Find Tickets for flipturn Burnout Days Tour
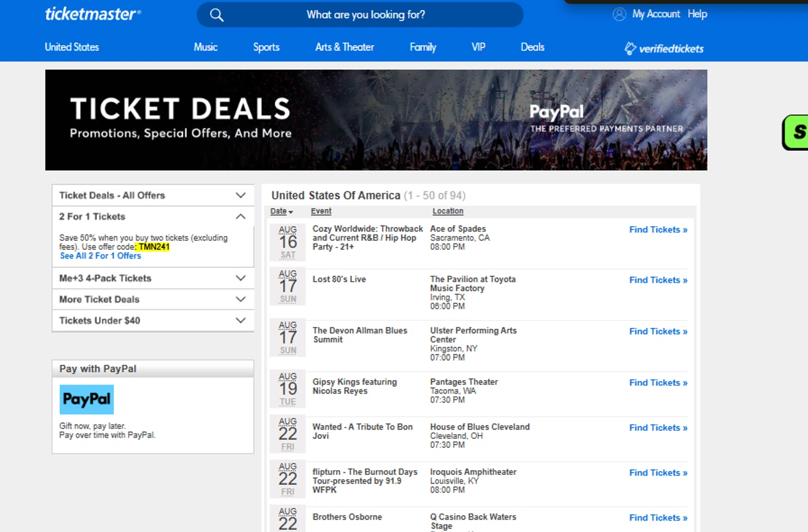The height and width of the screenshot is (532, 808). 658,473
